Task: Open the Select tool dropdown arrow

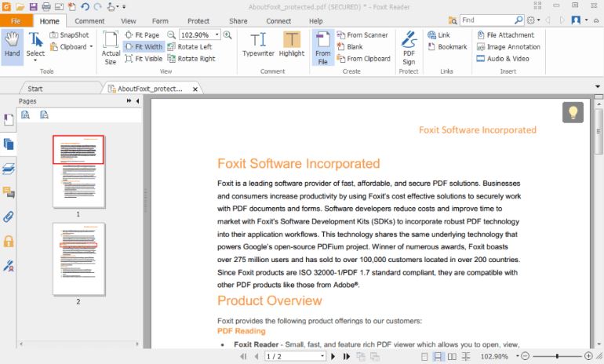Action: pyautogui.click(x=35, y=60)
